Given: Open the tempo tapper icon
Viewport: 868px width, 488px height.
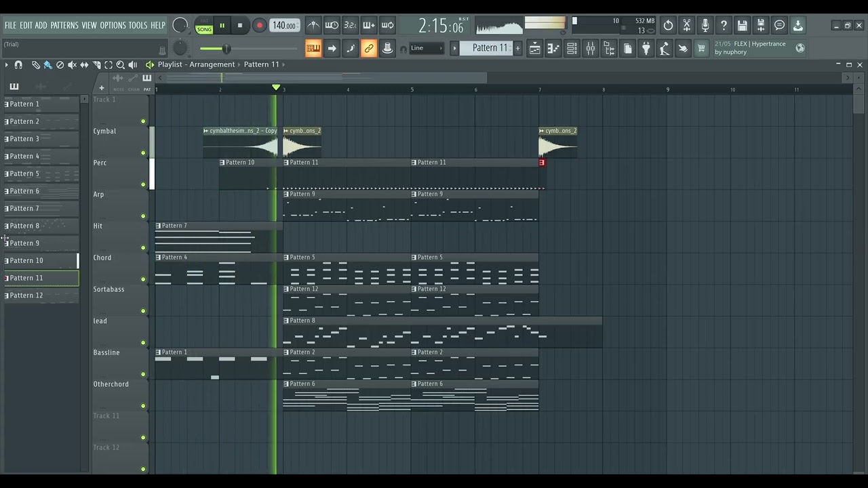Looking at the screenshot, I should 665,48.
